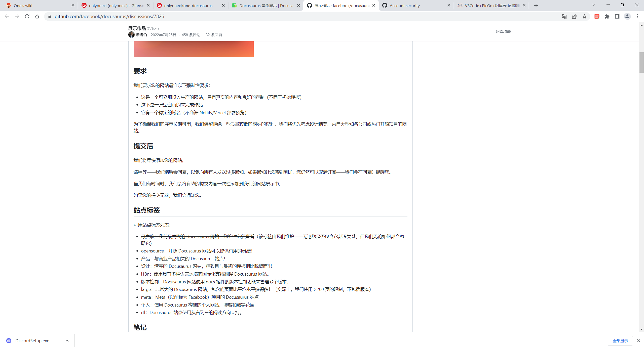644x347 pixels.
Task: Click the 展示作品 discussion title
Action: pyautogui.click(x=137, y=28)
